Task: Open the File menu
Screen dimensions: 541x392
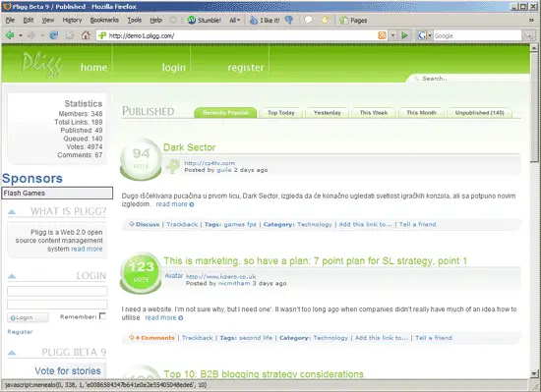Action: 10,21
